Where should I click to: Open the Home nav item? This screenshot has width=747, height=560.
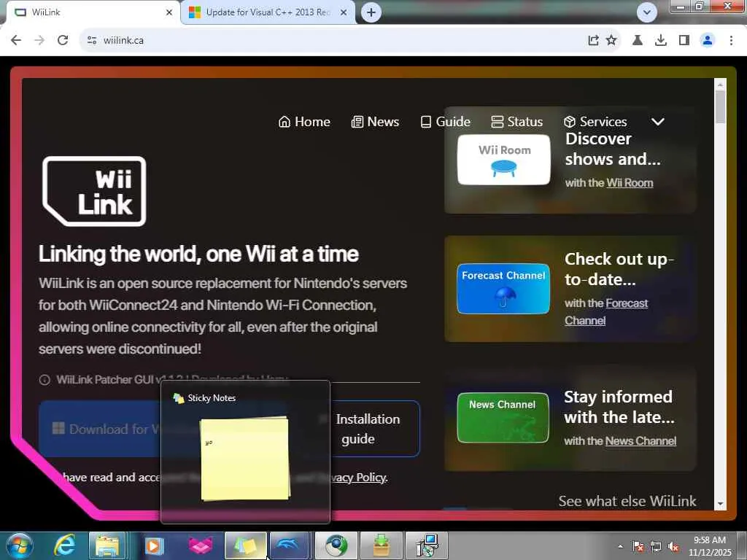304,122
